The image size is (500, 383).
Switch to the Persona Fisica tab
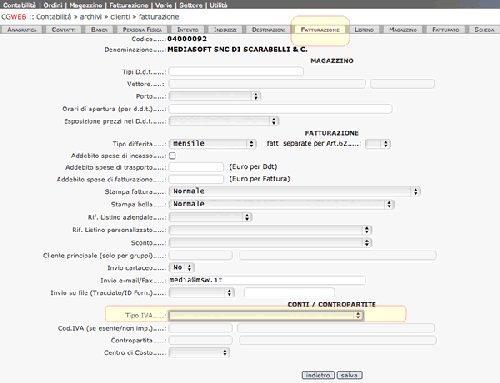(x=142, y=30)
